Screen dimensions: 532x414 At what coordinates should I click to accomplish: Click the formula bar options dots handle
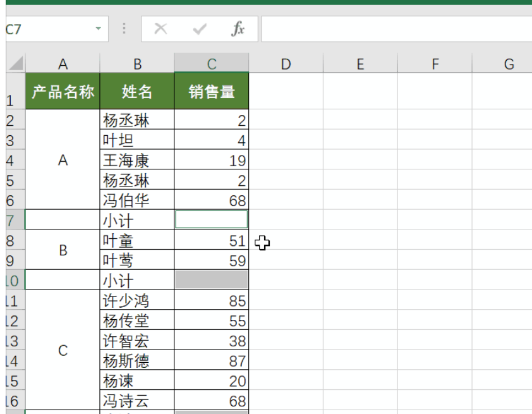(124, 28)
